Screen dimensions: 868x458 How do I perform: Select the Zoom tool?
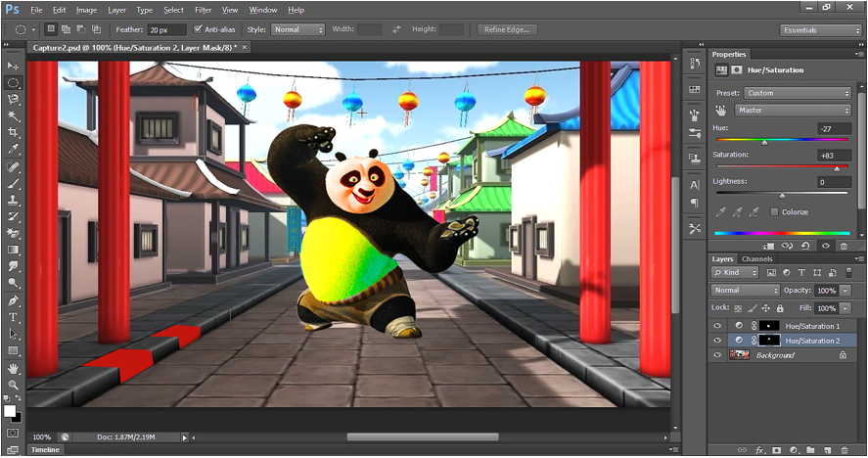[x=13, y=385]
